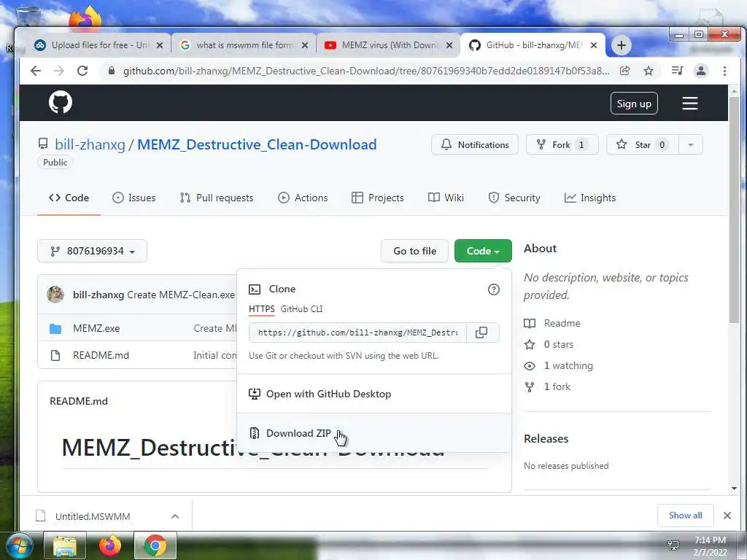Open Firefox from the taskbar
The width and height of the screenshot is (747, 560).
click(110, 545)
